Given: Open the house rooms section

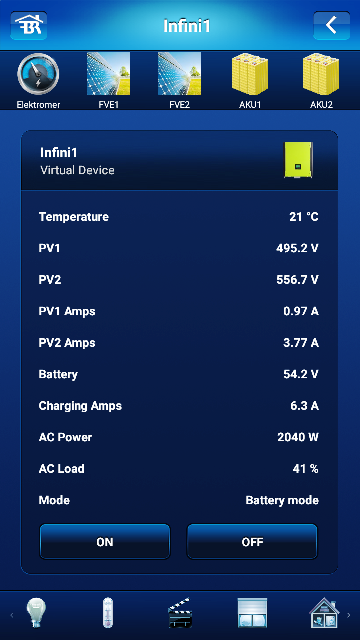Looking at the screenshot, I should click(324, 613).
